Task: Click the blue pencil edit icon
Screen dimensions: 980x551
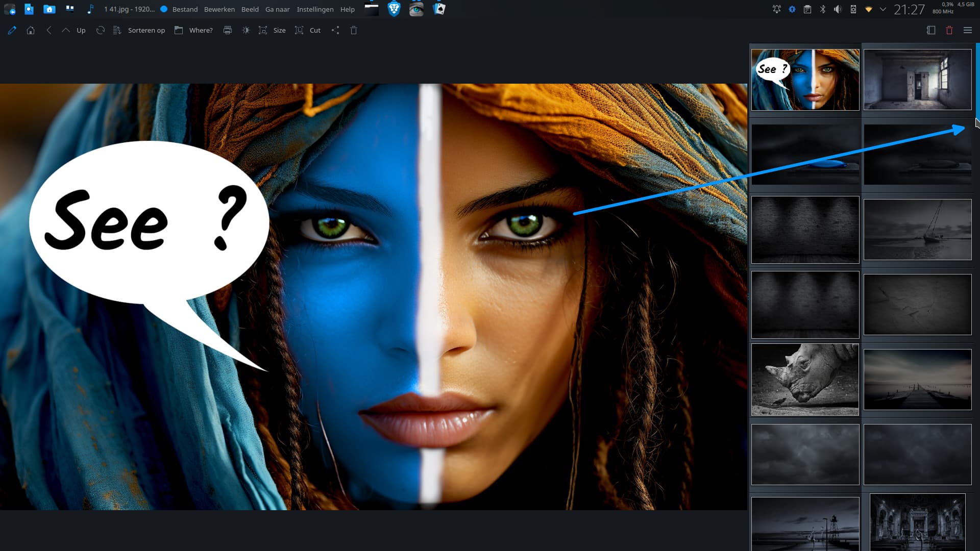Action: (12, 30)
